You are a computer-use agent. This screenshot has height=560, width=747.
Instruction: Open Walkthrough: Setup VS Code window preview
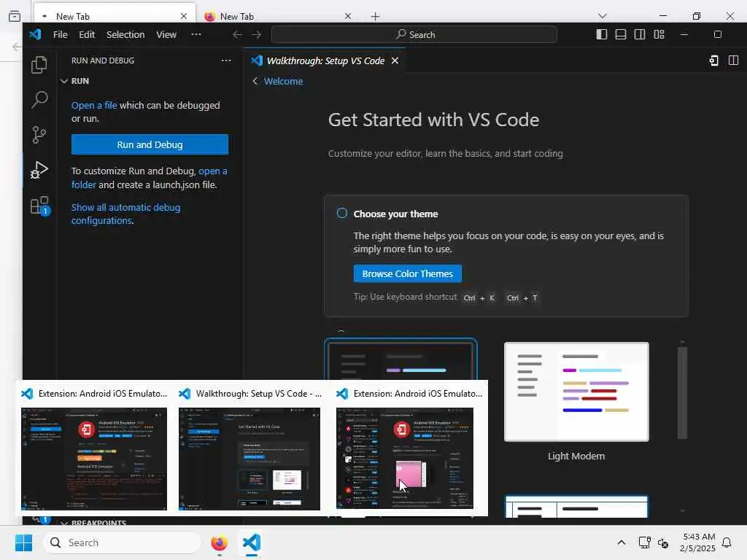tap(249, 448)
